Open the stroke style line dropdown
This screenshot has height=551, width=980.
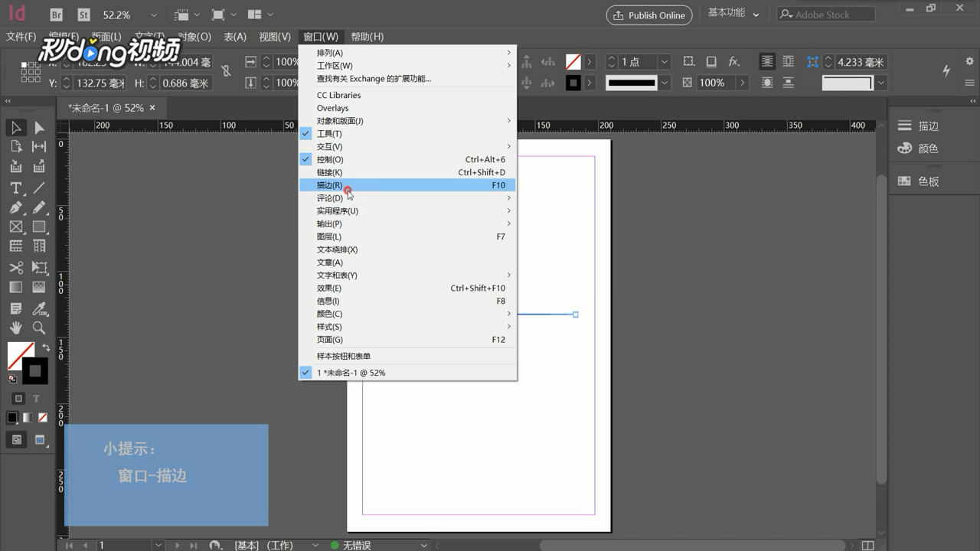click(x=665, y=83)
